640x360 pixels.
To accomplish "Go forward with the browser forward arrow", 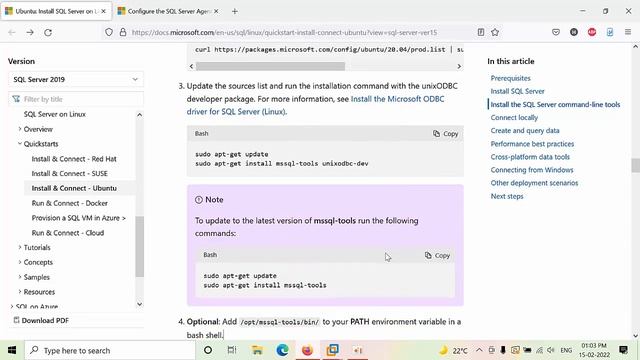I will [30, 32].
